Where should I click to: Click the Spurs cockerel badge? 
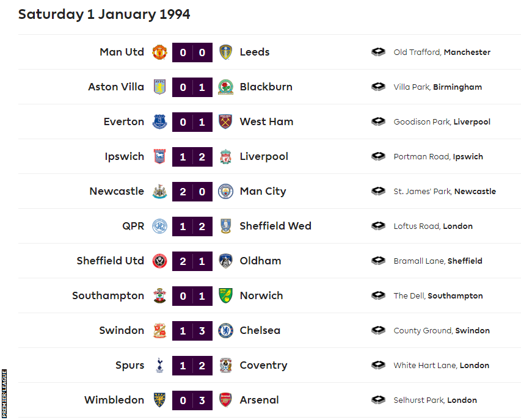tap(159, 365)
